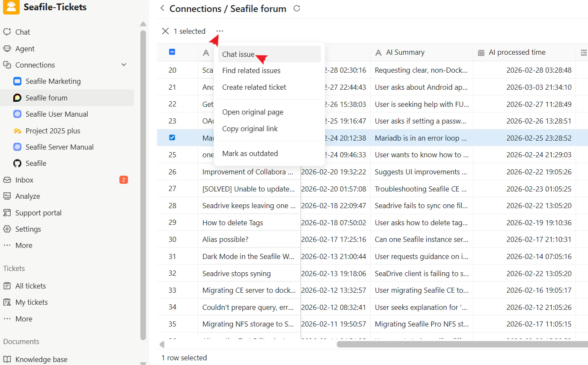The width and height of the screenshot is (588, 365).
Task: Open the Agent sidebar item
Action: [x=25, y=49]
